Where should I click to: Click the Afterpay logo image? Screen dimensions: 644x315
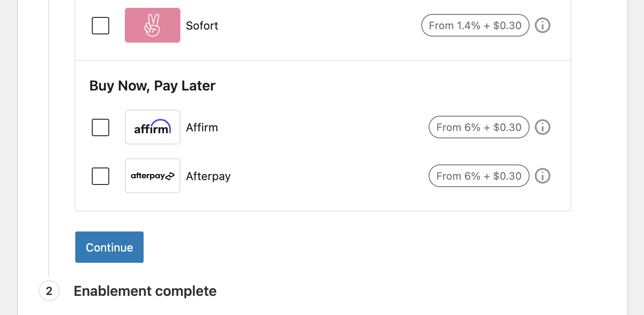click(x=152, y=176)
